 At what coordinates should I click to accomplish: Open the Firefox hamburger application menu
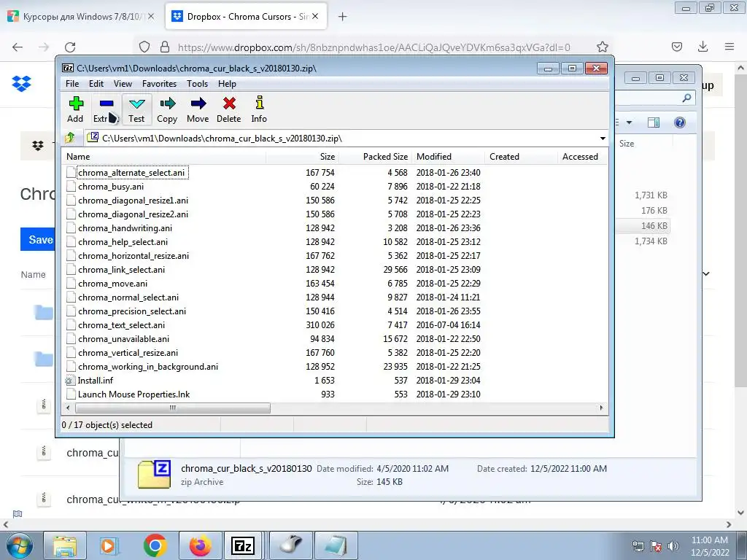click(x=729, y=47)
